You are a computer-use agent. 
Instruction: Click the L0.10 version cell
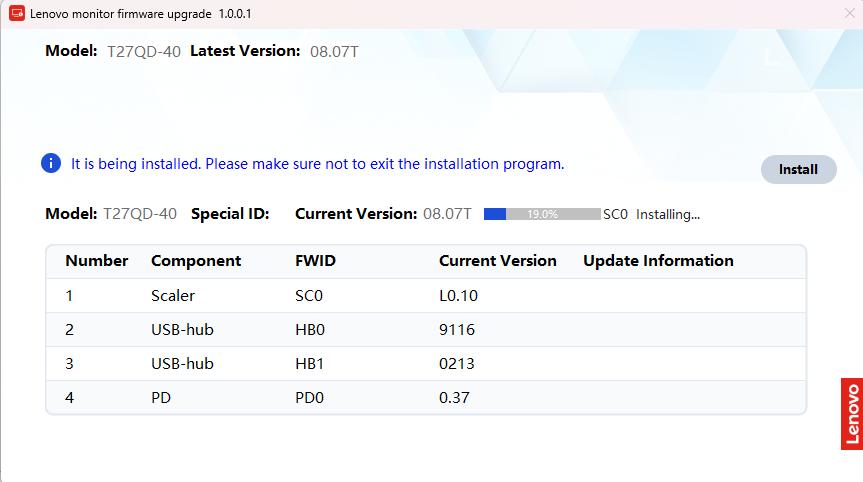458,295
